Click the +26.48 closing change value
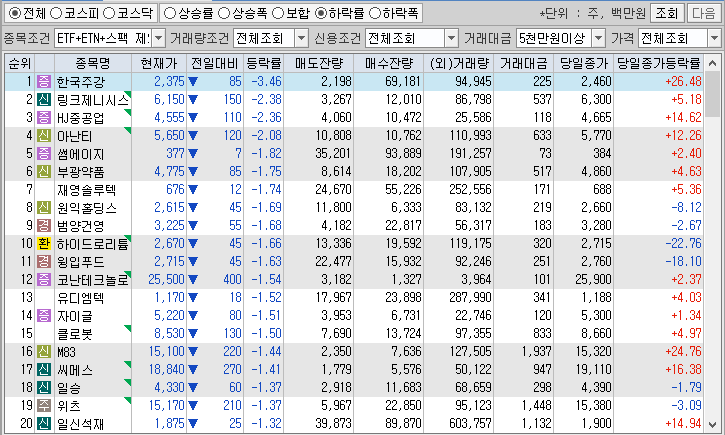Image resolution: width=725 pixels, height=435 pixels. (683, 82)
